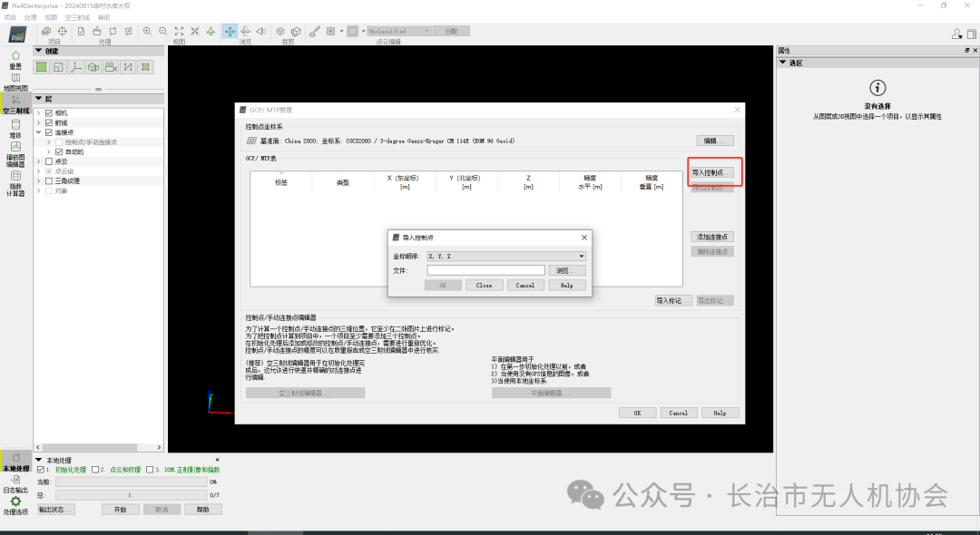Viewport: 980px width, 535px height.
Task: Expand the 射线 tree node
Action: pos(39,123)
